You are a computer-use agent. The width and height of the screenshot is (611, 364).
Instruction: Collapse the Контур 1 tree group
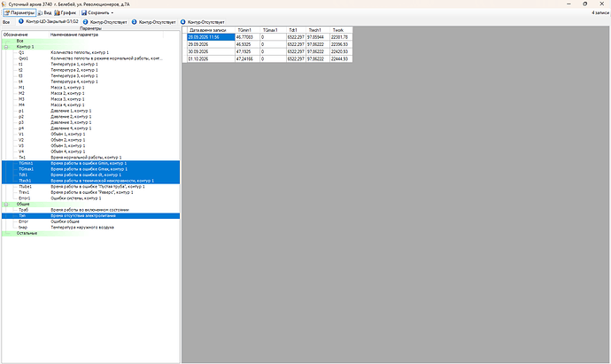pyautogui.click(x=6, y=47)
